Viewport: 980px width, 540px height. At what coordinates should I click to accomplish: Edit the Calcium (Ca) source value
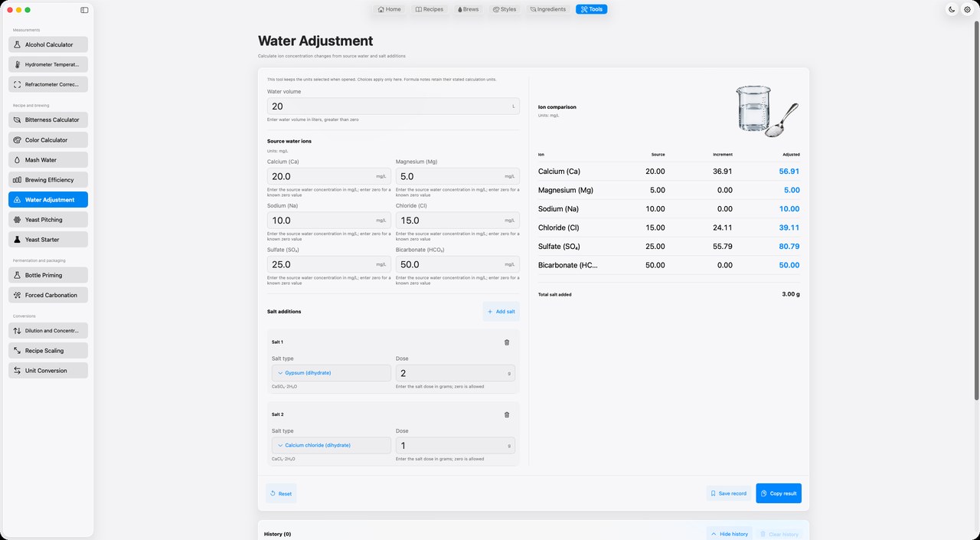click(328, 176)
